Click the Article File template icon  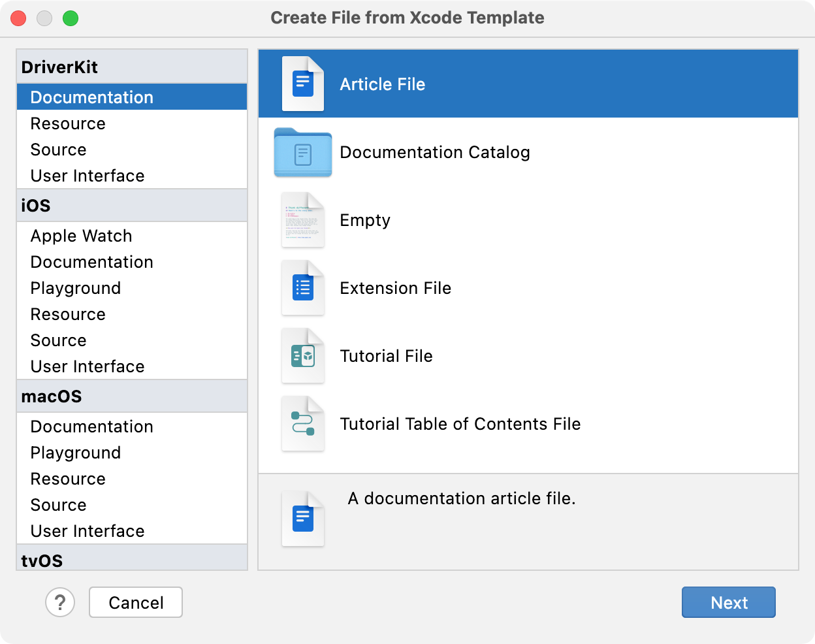coord(302,84)
